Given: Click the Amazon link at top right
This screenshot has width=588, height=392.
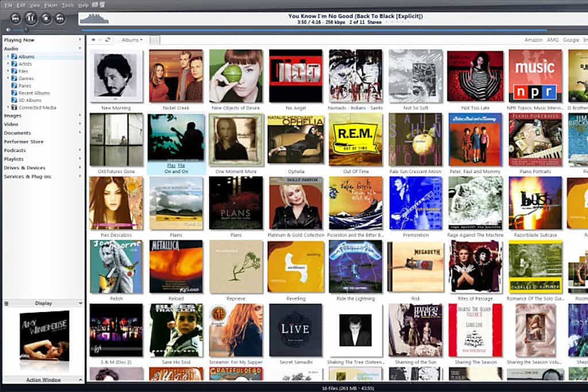Looking at the screenshot, I should [x=533, y=40].
